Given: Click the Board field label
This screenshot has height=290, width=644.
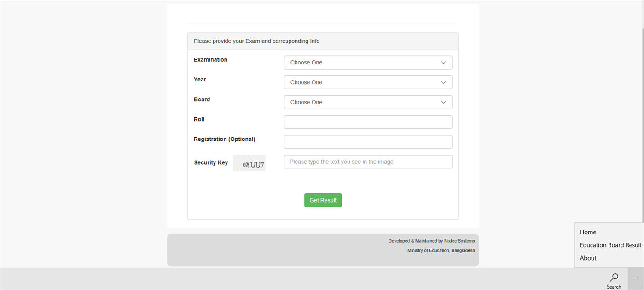Looking at the screenshot, I should [202, 99].
